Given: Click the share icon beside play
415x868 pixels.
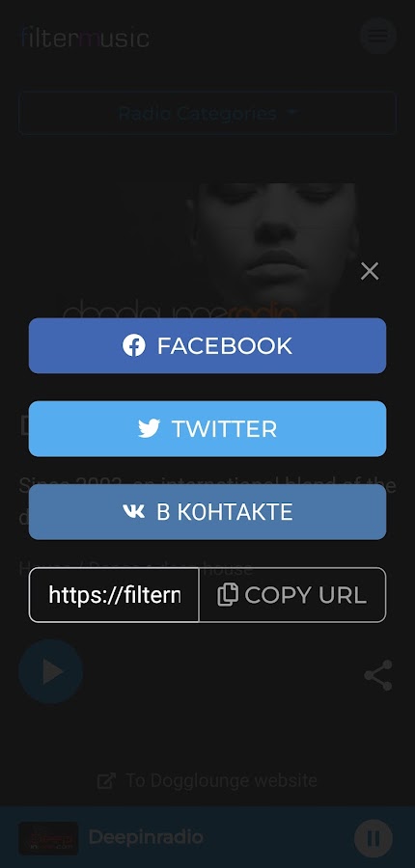Looking at the screenshot, I should point(378,675).
